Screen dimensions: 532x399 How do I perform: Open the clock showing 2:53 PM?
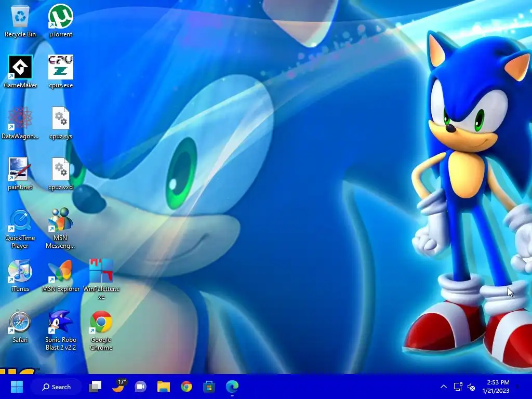pyautogui.click(x=496, y=387)
